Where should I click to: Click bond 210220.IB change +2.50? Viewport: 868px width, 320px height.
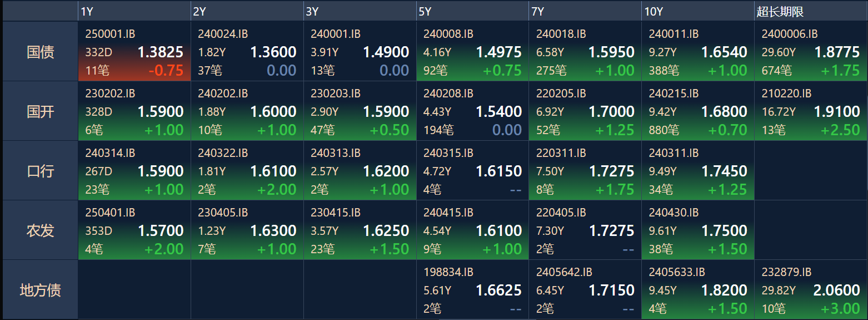pos(840,130)
